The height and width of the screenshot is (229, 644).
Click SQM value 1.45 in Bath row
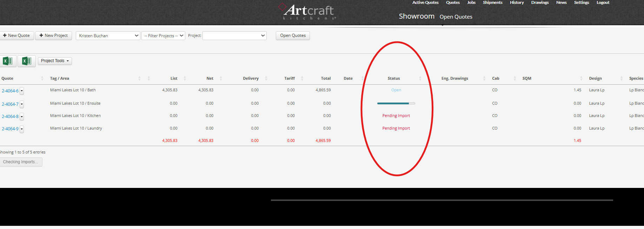tap(577, 90)
